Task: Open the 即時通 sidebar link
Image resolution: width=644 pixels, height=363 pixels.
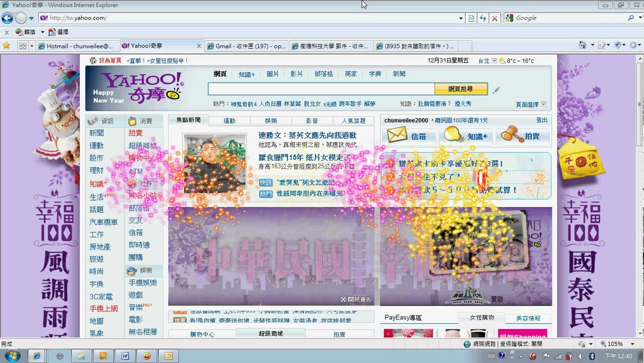Action: pyautogui.click(x=139, y=245)
